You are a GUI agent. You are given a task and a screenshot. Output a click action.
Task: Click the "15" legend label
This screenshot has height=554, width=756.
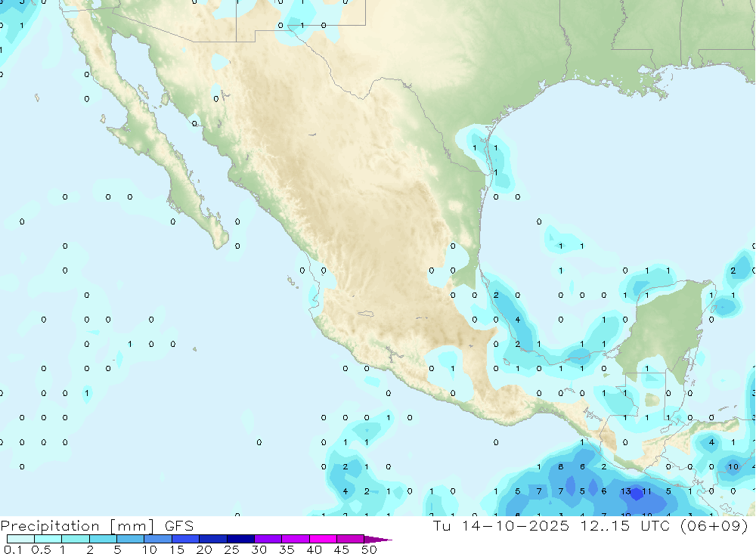pos(177,549)
